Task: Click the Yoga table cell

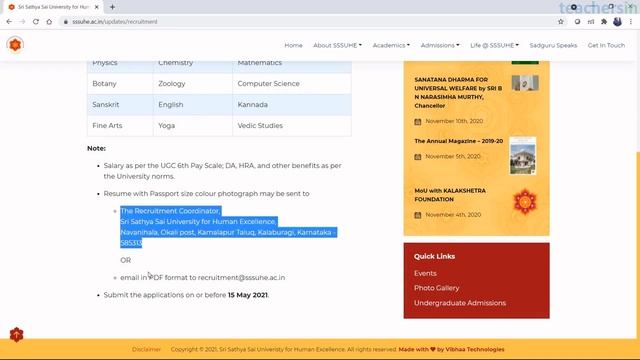Action: click(193, 126)
